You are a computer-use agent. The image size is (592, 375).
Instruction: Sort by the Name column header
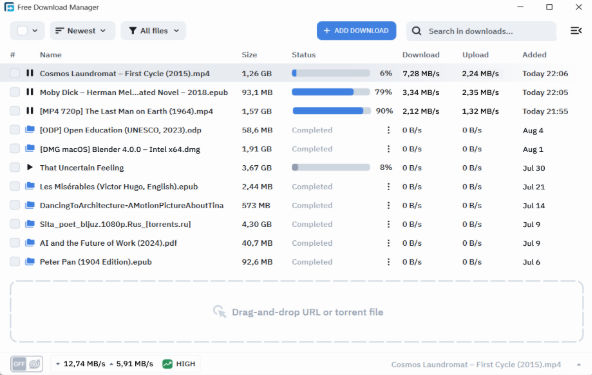51,55
